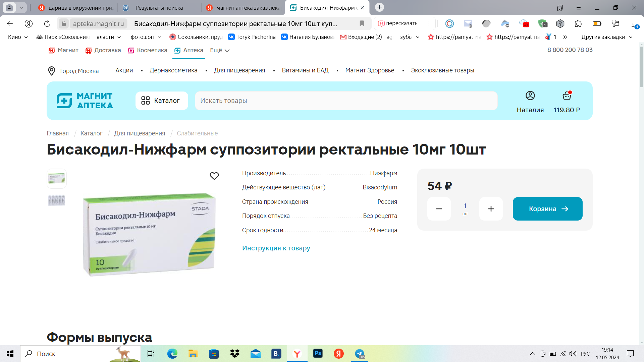Reload the page with refresh icon
Screen dimensions: 644x362
tap(47, 23)
